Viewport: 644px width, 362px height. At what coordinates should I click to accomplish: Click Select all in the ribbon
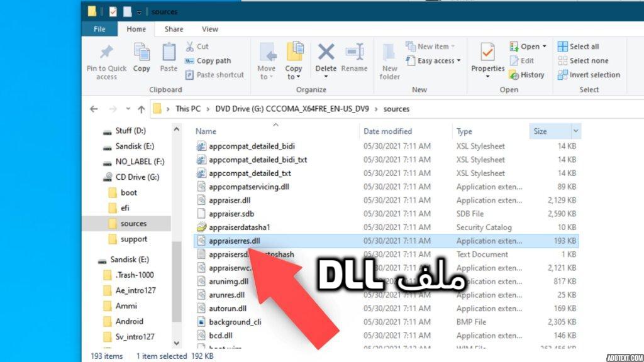point(579,47)
